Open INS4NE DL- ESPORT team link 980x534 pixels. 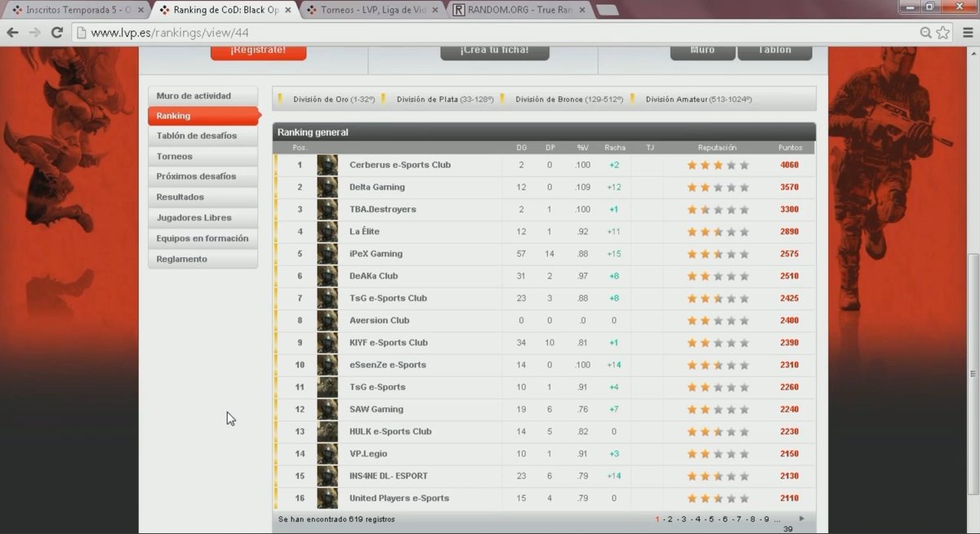pyautogui.click(x=389, y=476)
